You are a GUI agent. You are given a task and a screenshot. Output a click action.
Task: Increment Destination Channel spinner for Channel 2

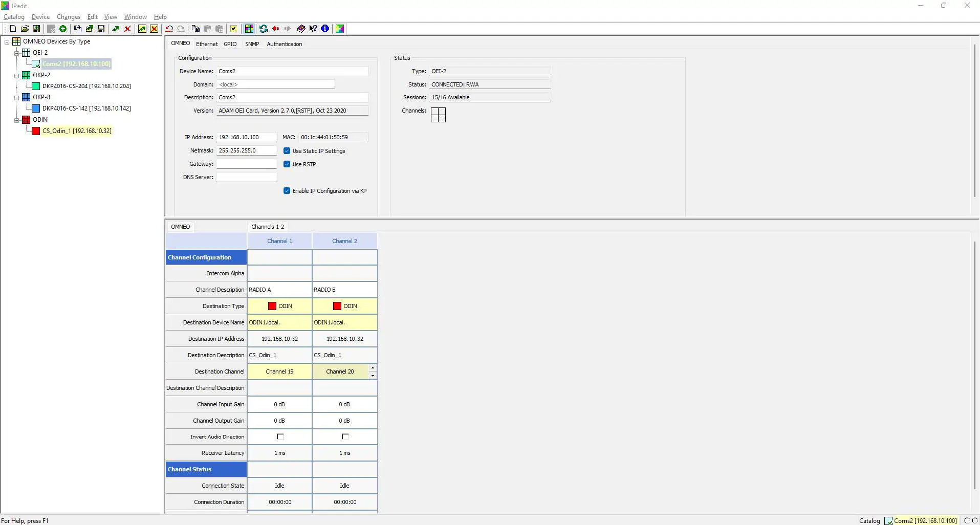(373, 368)
